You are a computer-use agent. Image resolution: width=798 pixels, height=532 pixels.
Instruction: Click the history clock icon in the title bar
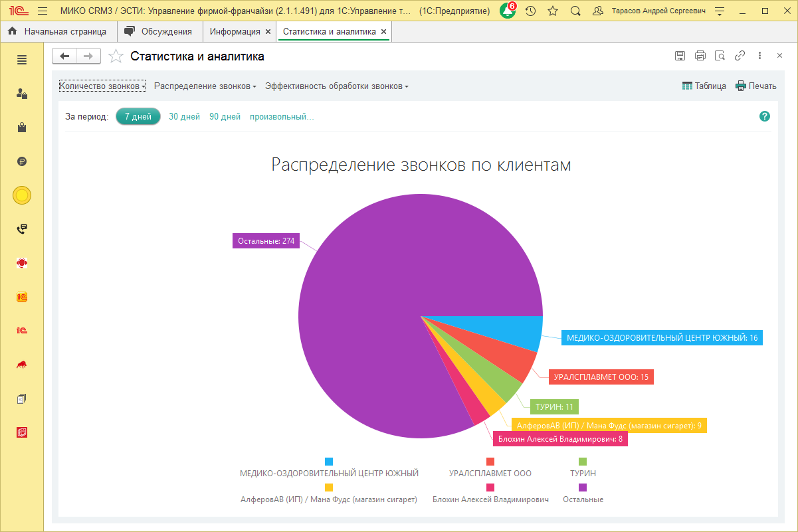528,11
